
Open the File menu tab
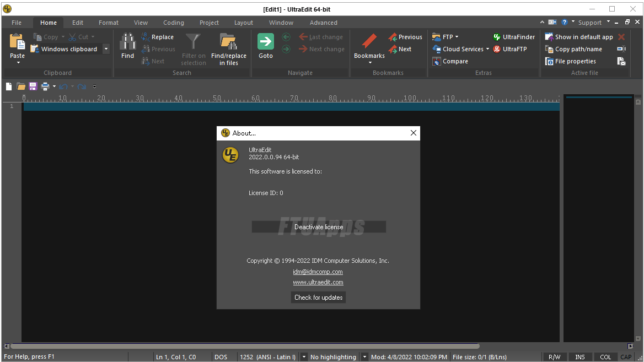pyautogui.click(x=17, y=23)
